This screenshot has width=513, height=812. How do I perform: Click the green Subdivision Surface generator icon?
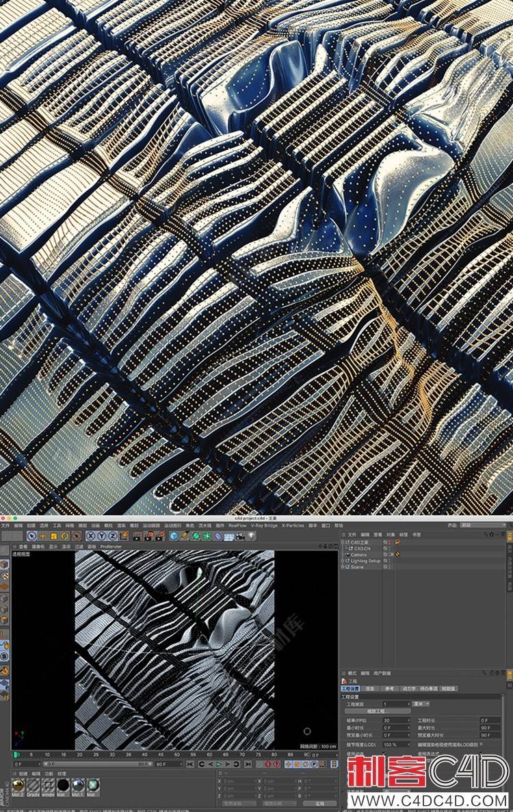195,536
